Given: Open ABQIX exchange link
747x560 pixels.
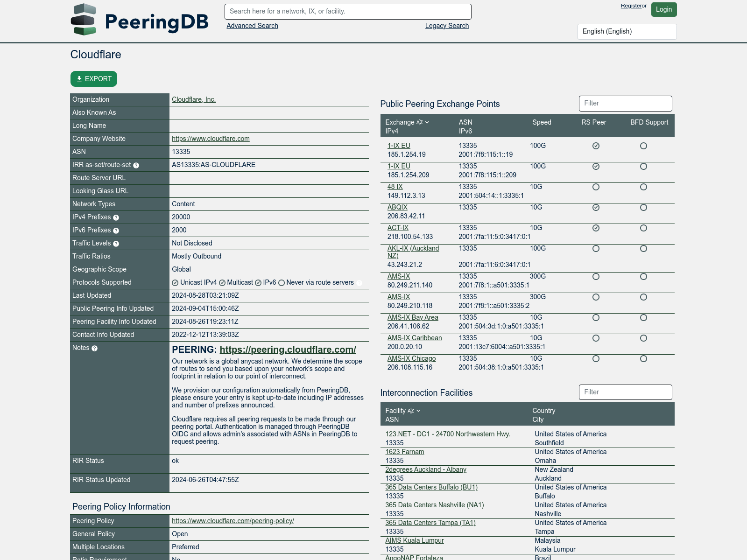Looking at the screenshot, I should [x=397, y=207].
